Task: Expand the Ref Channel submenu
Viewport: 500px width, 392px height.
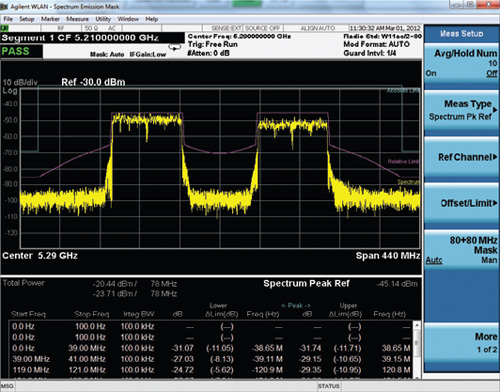Action: point(462,157)
